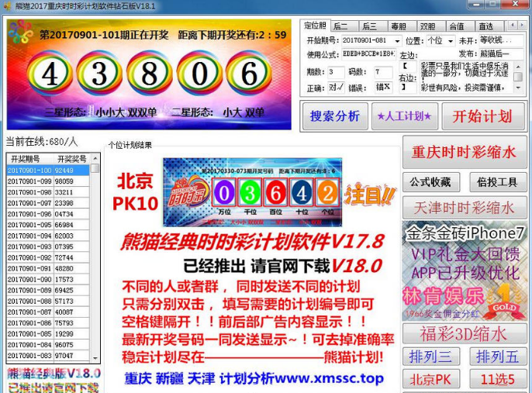Click the last lottery ball showing 6
This screenshot has width=532, height=393.
[x=249, y=73]
